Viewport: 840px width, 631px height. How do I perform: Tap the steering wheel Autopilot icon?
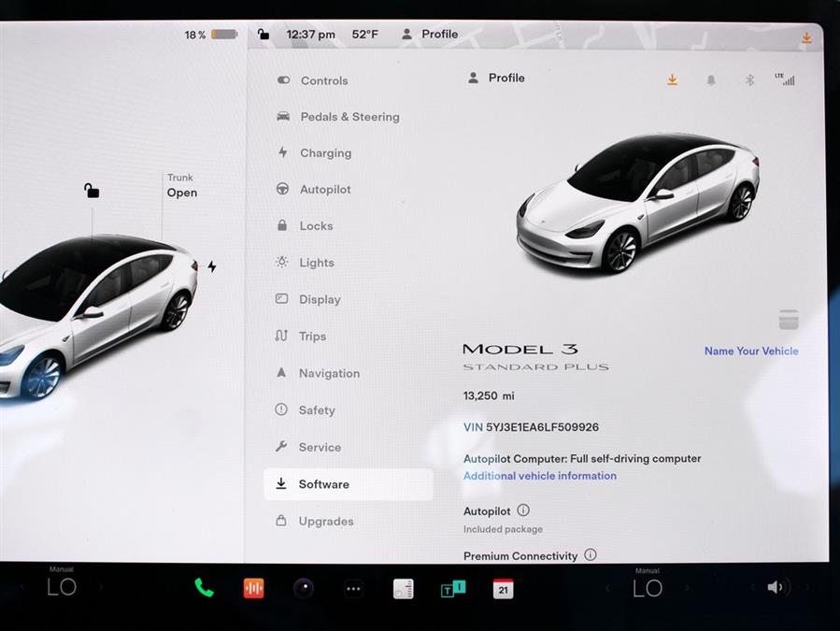pos(282,189)
